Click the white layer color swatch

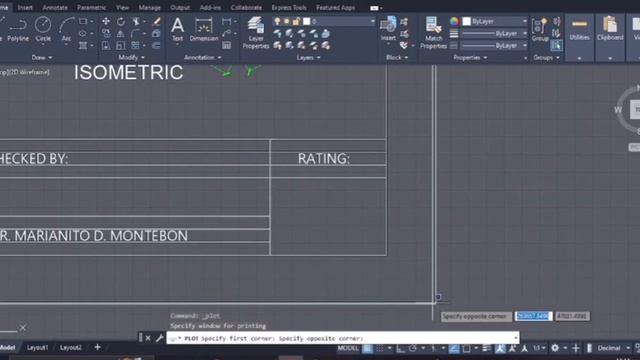coord(307,21)
